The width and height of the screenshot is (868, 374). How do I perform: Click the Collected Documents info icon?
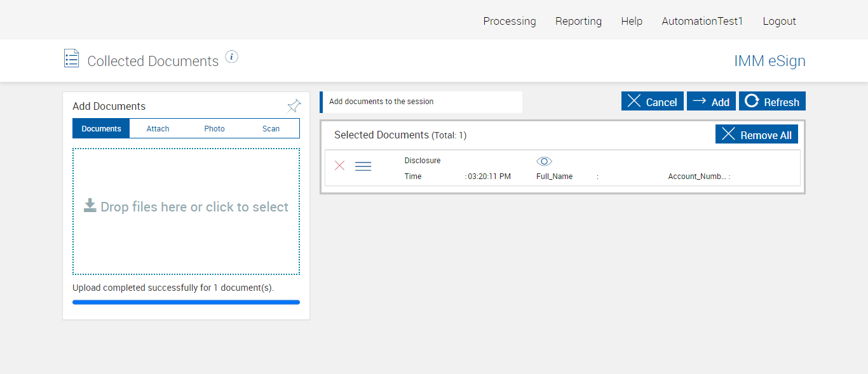pos(232,57)
